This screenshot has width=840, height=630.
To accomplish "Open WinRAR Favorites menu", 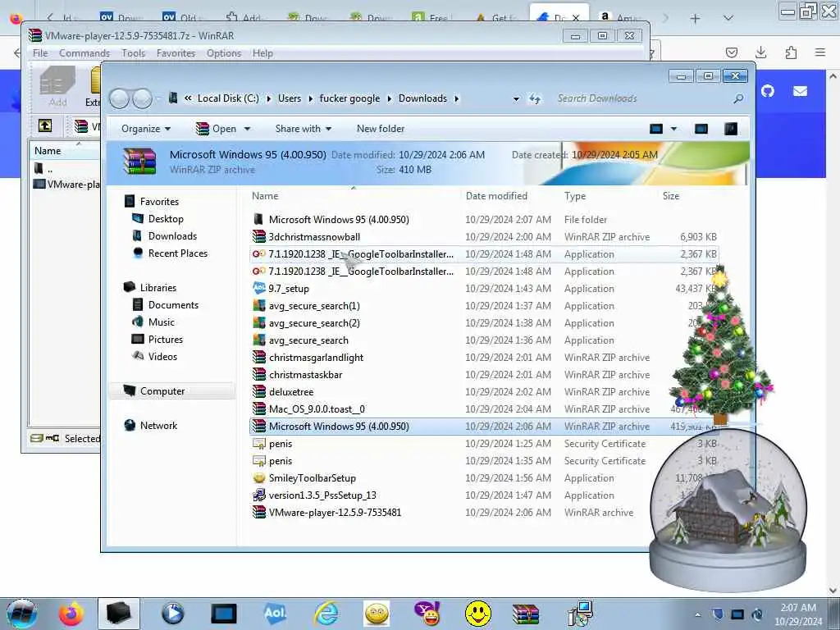I will click(x=176, y=53).
